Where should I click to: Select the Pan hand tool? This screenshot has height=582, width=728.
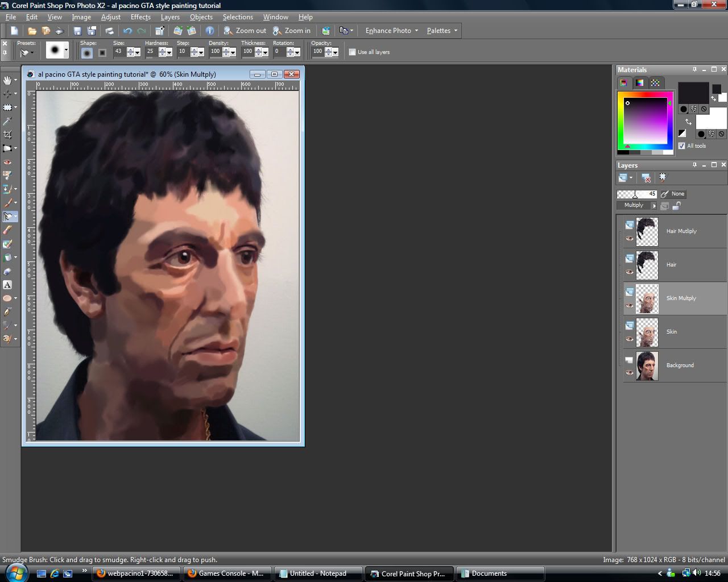(x=7, y=80)
